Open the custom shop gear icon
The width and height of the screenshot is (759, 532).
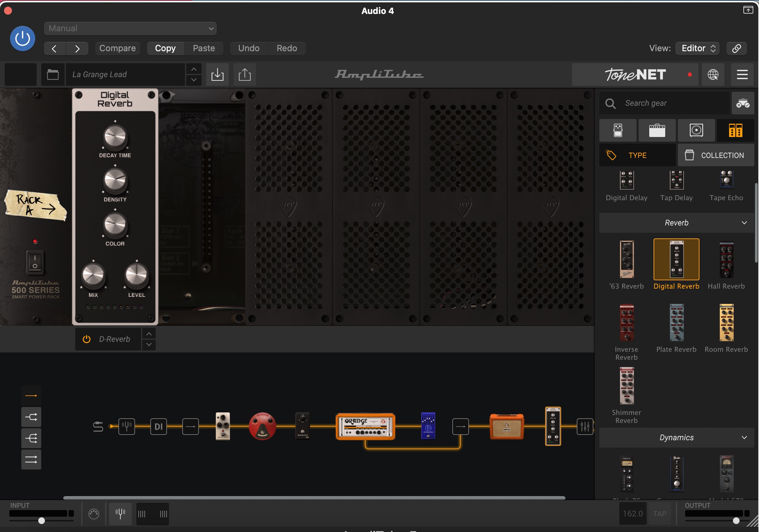click(743, 103)
